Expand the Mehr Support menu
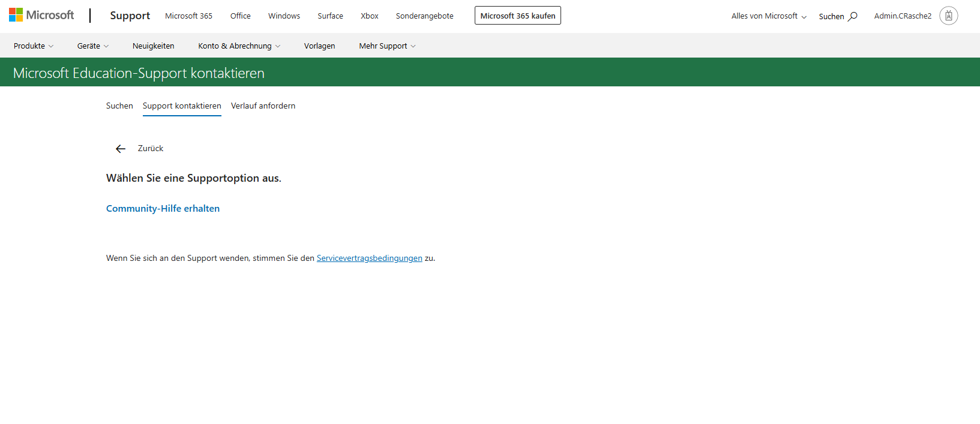Image resolution: width=980 pixels, height=424 pixels. click(387, 46)
